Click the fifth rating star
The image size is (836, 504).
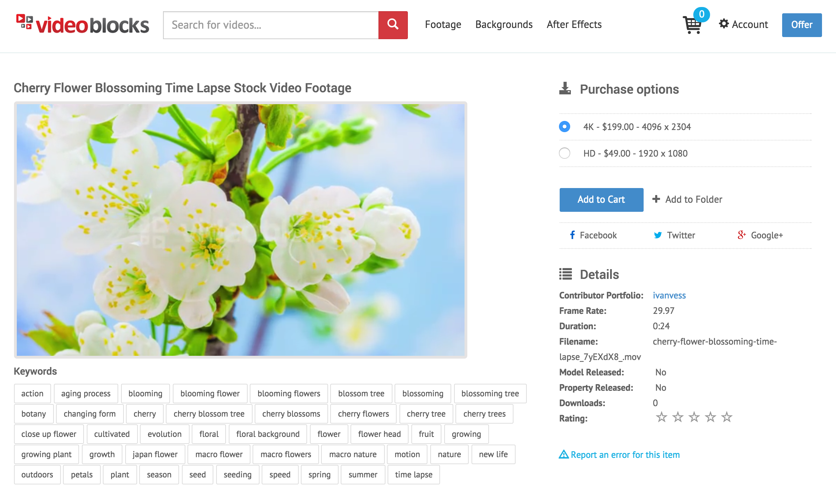click(727, 417)
